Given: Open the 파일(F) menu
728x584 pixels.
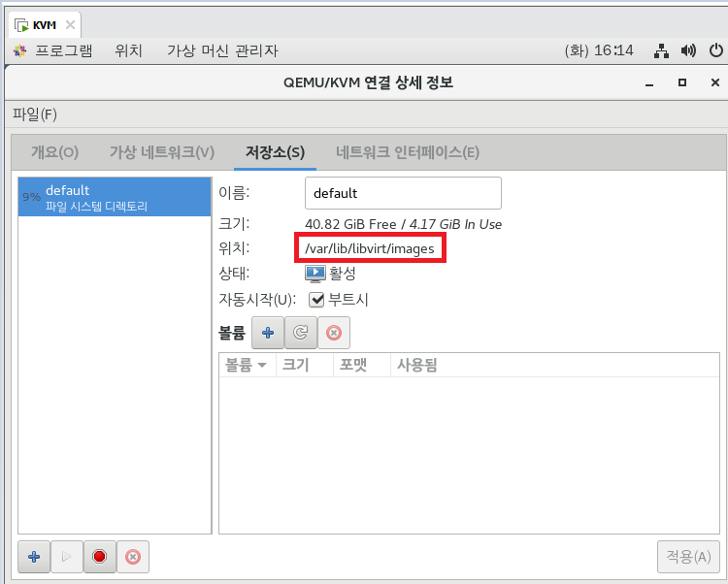Looking at the screenshot, I should tap(35, 114).
